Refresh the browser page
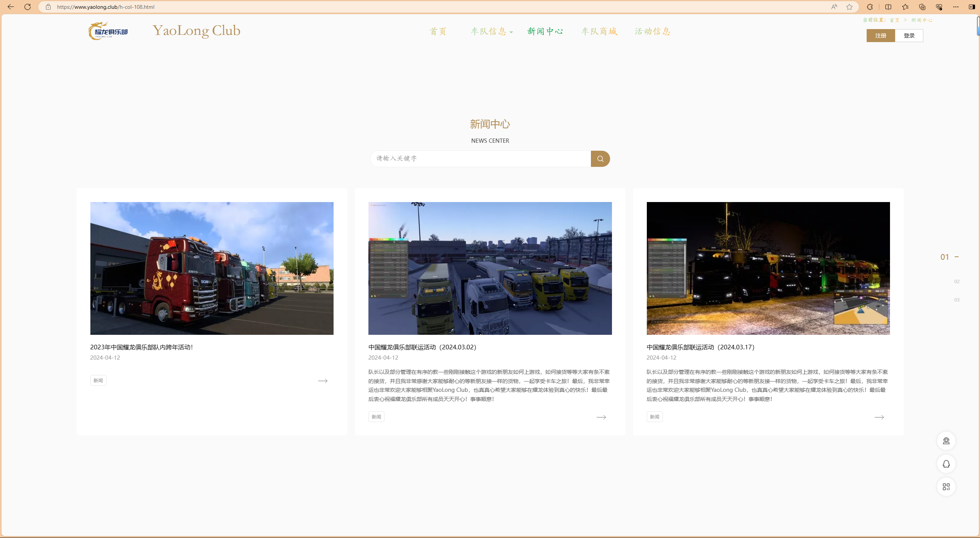The width and height of the screenshot is (980, 538). [x=28, y=7]
